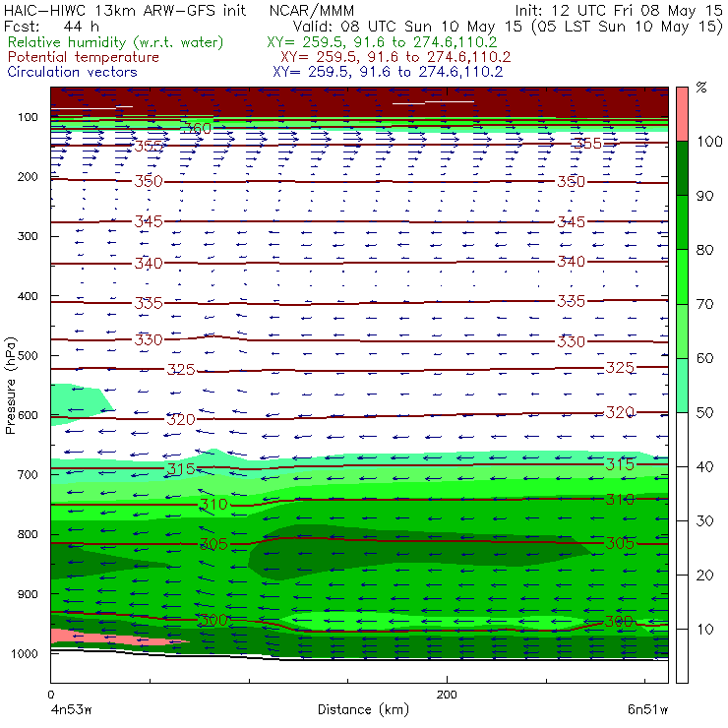Click the right '315' contour label
The width and height of the screenshot is (728, 728).
coord(620,464)
